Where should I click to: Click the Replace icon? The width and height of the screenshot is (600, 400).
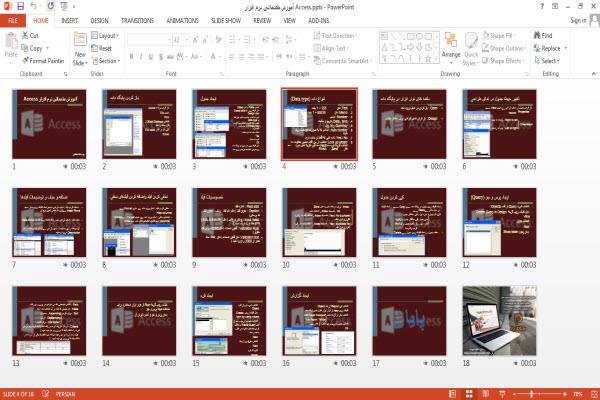point(537,48)
